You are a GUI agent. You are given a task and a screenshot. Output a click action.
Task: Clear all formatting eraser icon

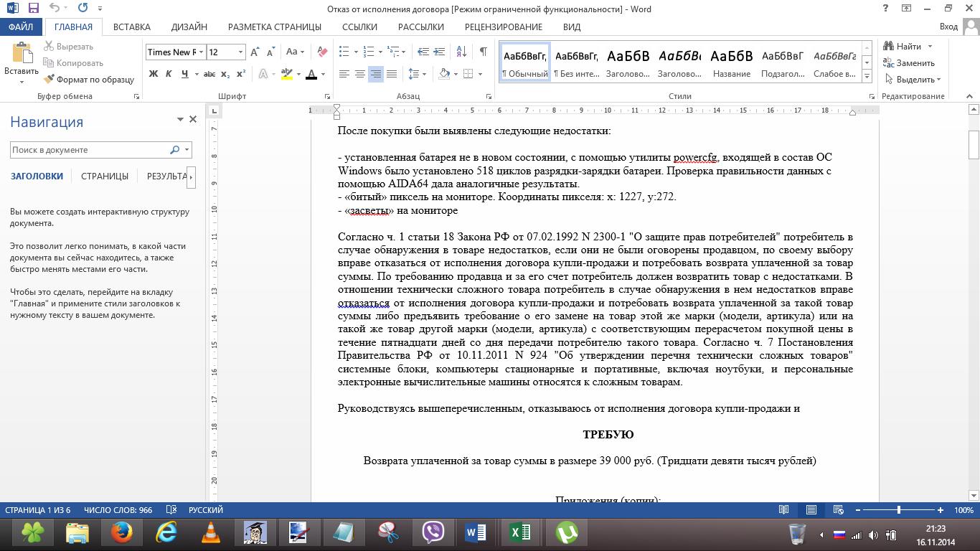(x=322, y=52)
